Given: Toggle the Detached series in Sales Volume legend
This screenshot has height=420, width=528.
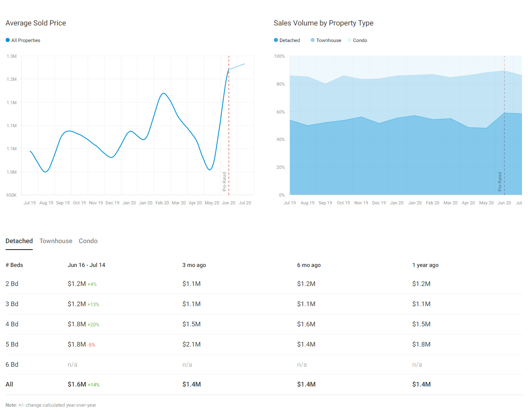Looking at the screenshot, I should [x=287, y=40].
